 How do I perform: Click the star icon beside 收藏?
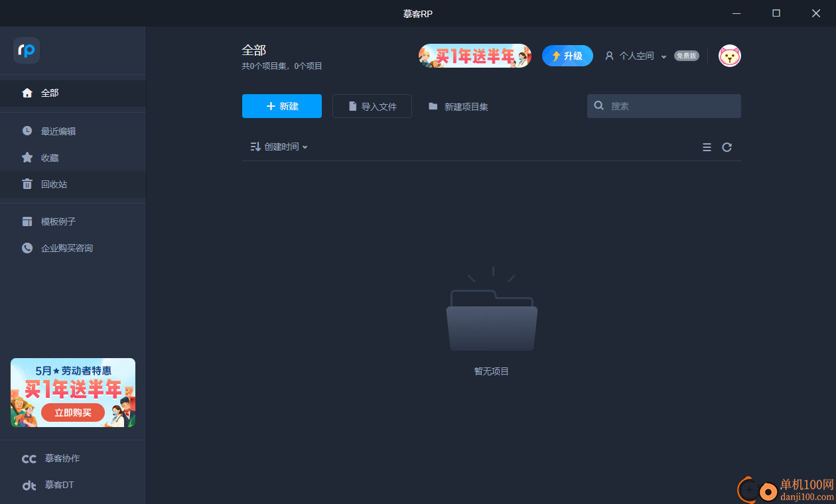coord(27,157)
